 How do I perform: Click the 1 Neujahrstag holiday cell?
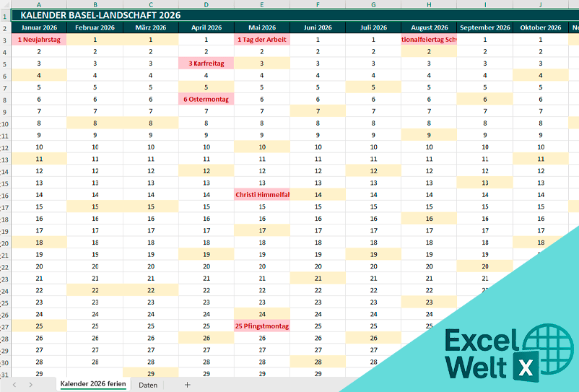click(x=39, y=40)
